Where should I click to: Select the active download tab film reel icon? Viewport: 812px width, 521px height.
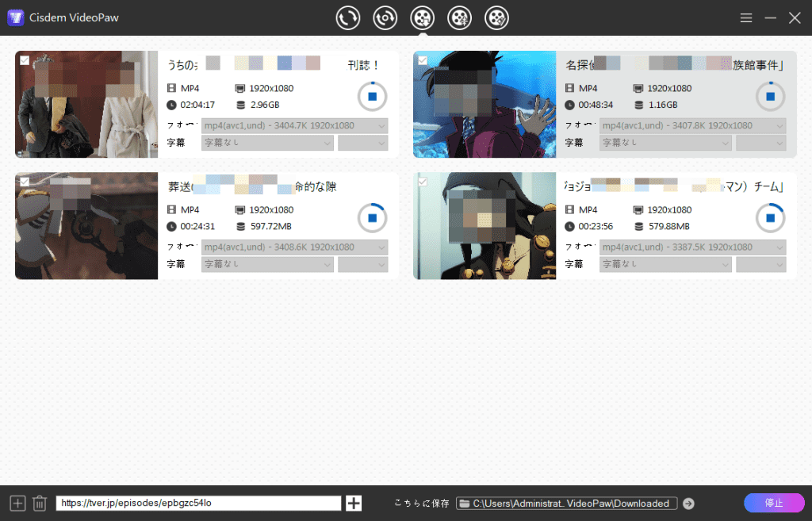pyautogui.click(x=422, y=17)
